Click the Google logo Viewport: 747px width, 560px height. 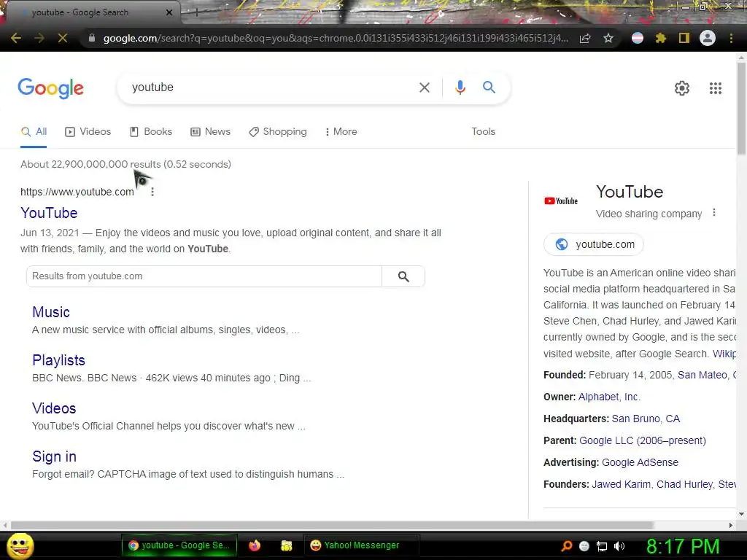50,88
